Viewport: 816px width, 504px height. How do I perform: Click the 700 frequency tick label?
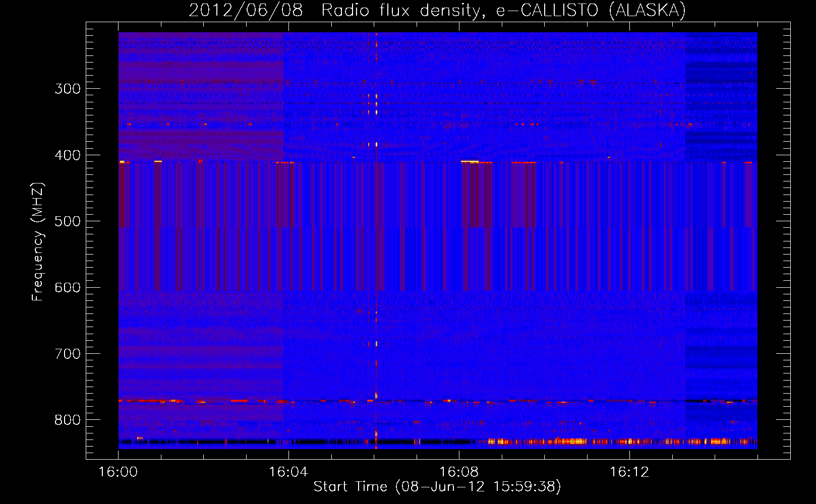(68, 354)
